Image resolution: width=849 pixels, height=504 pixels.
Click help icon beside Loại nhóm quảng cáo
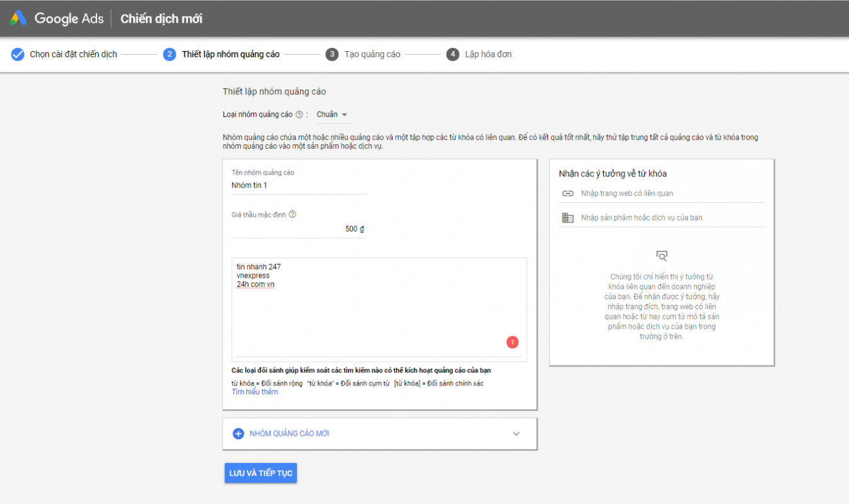point(299,115)
